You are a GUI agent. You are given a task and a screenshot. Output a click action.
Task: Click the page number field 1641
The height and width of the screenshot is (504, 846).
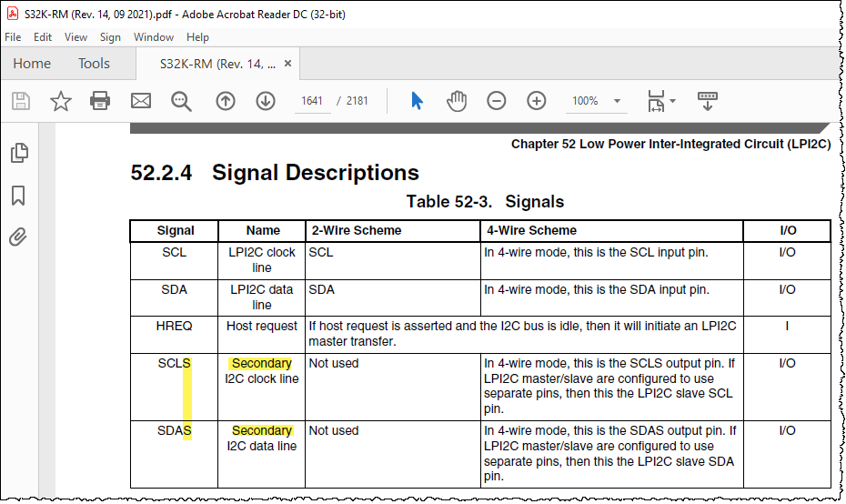[312, 101]
